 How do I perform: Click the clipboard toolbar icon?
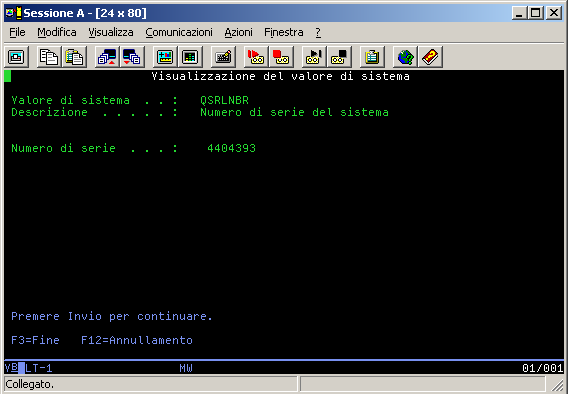pyautogui.click(x=372, y=57)
